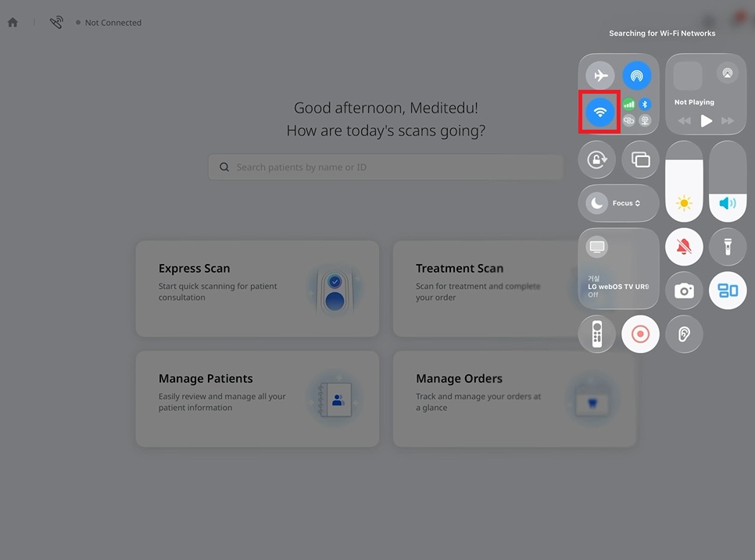Play media in Now Playing widget
The height and width of the screenshot is (560, 755).
pyautogui.click(x=706, y=121)
